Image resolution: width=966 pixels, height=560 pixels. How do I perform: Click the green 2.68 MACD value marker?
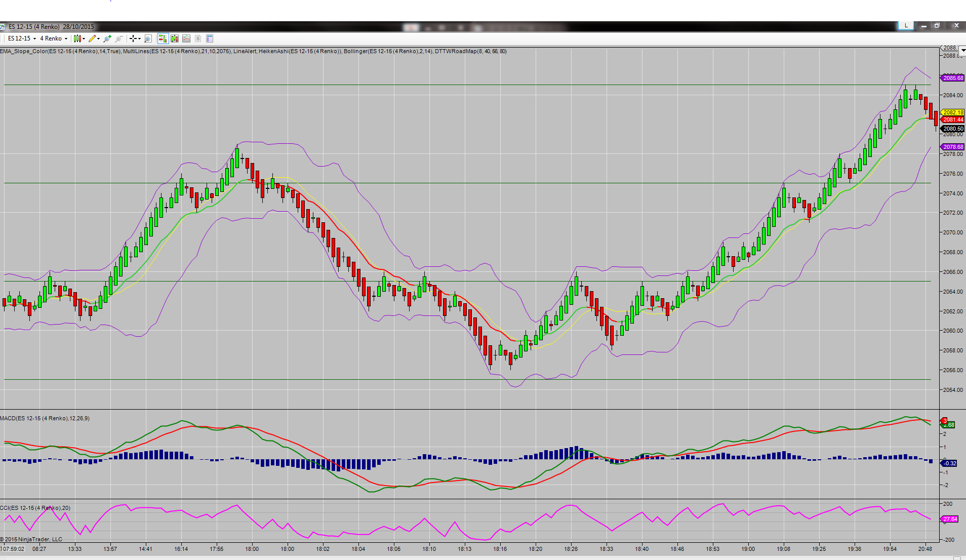[948, 425]
